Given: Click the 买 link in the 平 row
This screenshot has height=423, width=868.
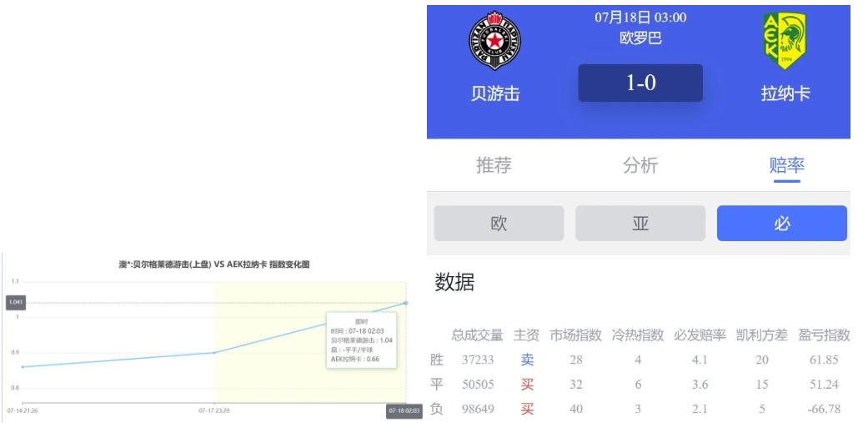Looking at the screenshot, I should coord(527,385).
